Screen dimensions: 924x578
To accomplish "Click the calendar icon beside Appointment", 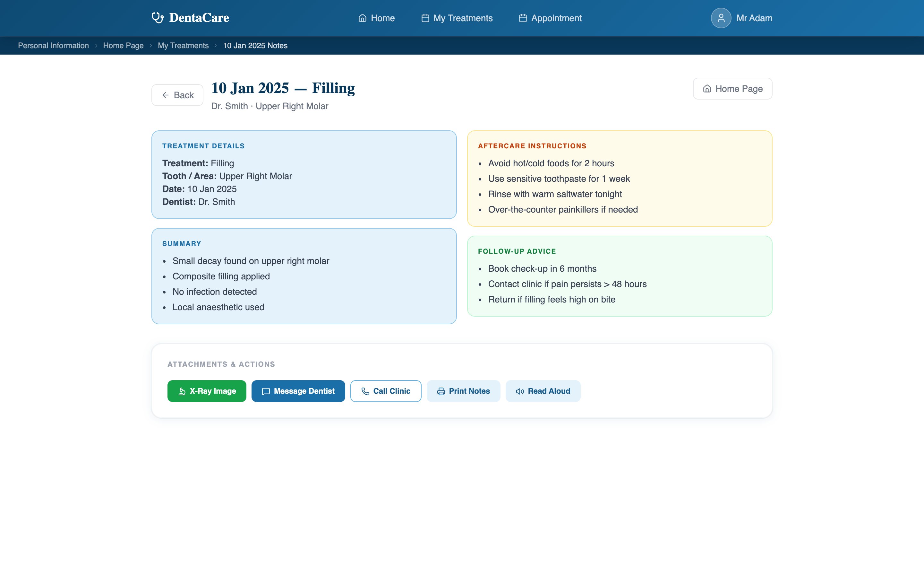I will tap(523, 18).
